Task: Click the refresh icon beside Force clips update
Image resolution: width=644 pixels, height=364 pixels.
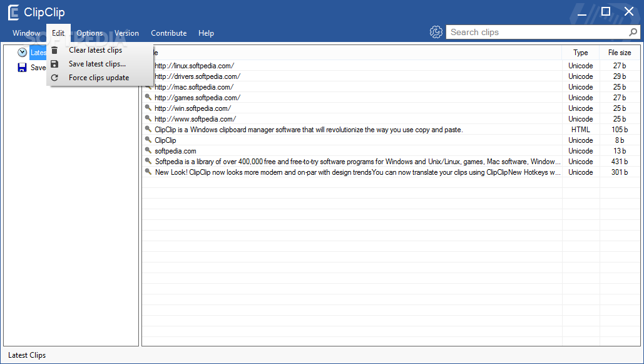Action: [54, 78]
